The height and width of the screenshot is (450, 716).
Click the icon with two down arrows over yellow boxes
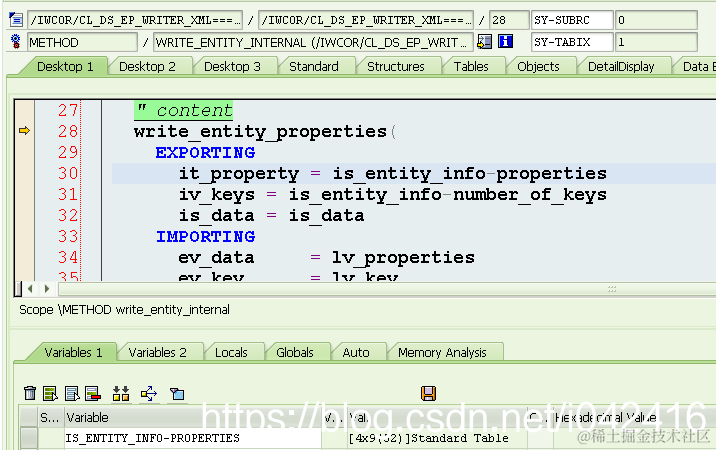(121, 393)
